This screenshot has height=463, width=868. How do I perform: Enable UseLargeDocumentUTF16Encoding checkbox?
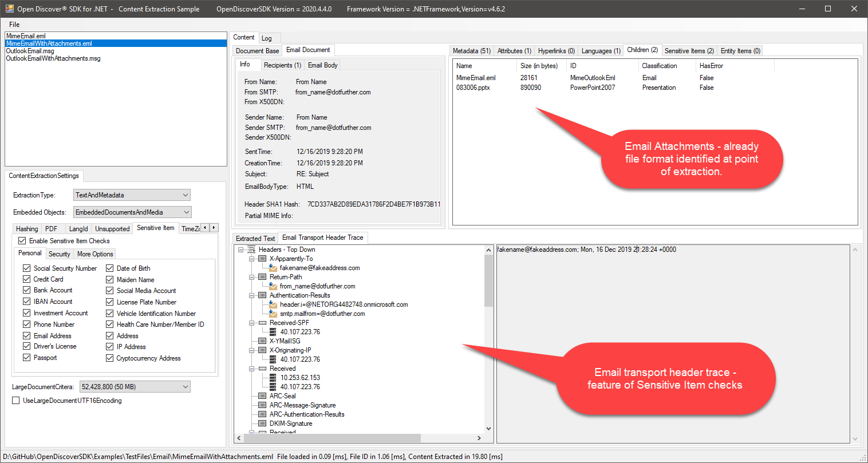tap(16, 401)
